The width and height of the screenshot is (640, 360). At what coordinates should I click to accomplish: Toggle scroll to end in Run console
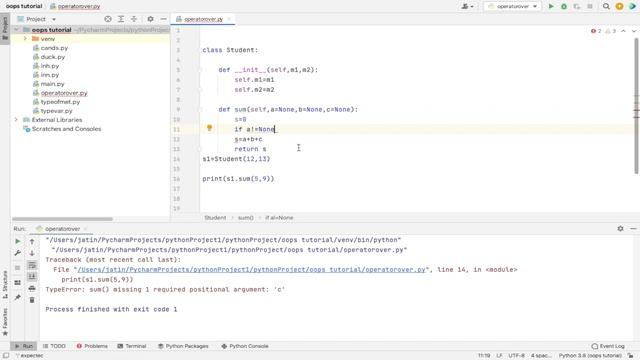coord(32,277)
